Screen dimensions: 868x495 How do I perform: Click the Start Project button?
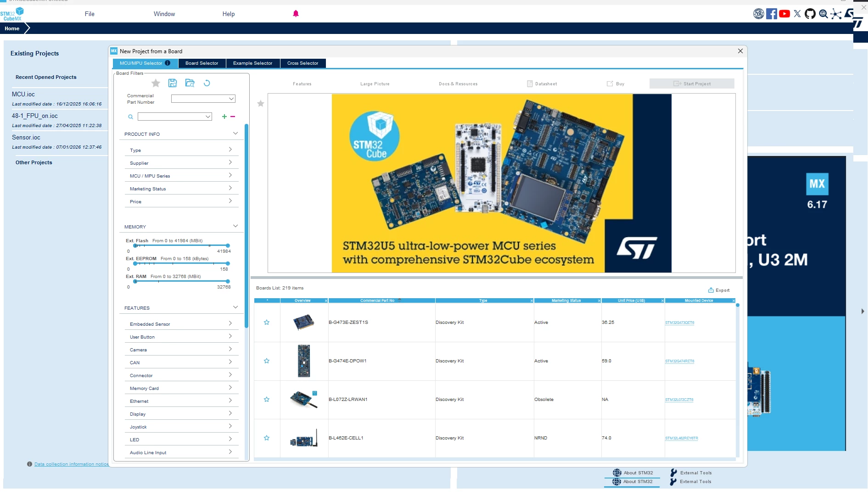click(x=692, y=83)
